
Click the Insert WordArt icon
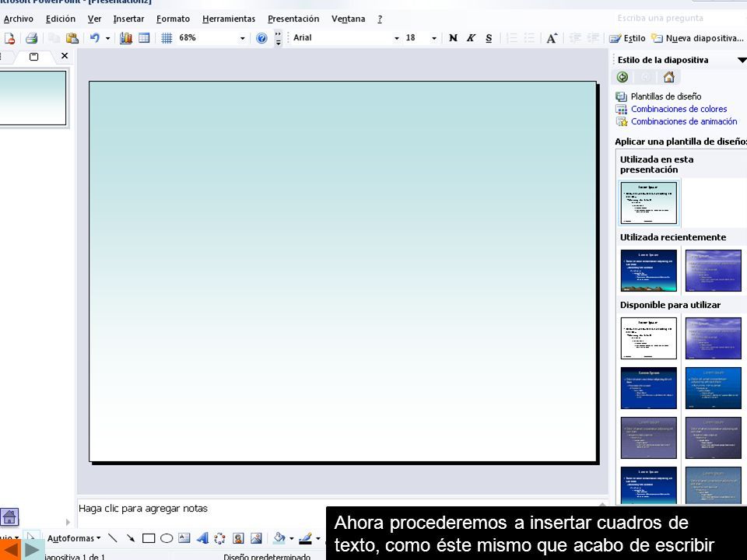tap(202, 538)
